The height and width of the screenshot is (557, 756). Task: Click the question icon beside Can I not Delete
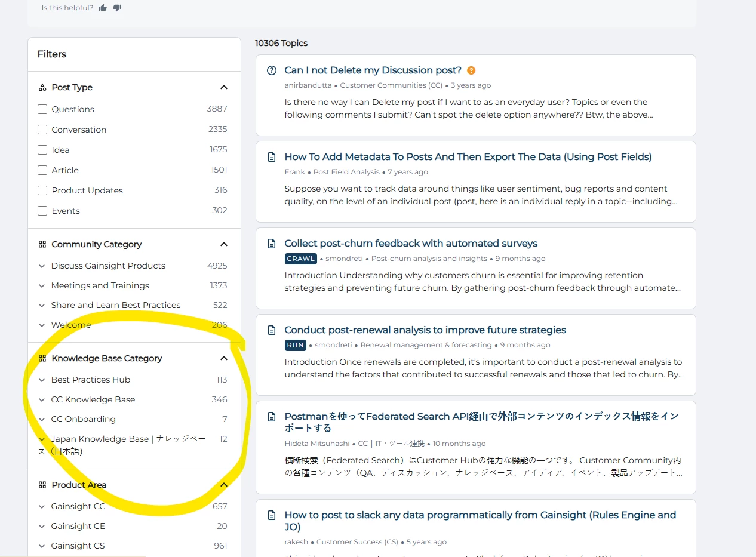[272, 70]
